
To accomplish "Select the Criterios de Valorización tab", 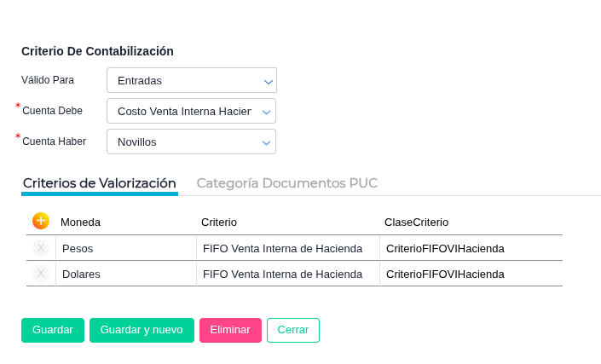I will (100, 183).
